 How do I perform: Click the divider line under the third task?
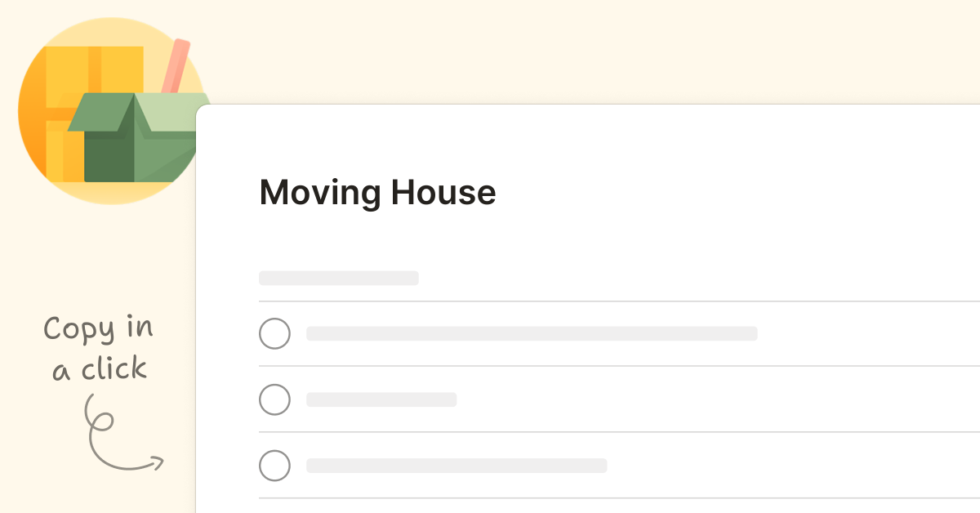619,498
